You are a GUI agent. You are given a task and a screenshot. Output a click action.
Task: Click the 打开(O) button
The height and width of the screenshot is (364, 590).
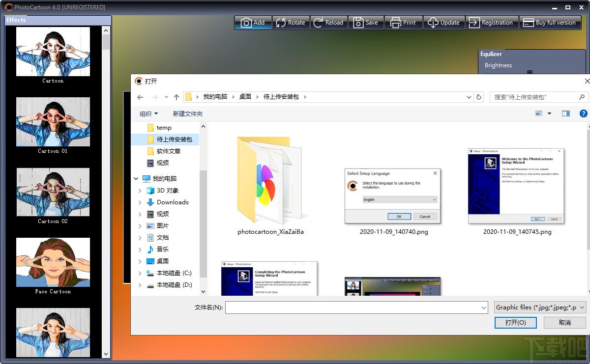tap(515, 323)
